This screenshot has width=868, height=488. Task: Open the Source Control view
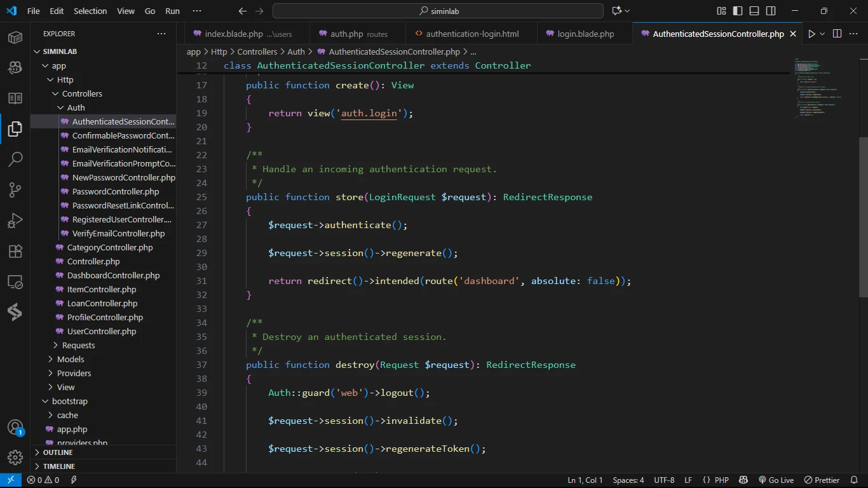click(15, 189)
